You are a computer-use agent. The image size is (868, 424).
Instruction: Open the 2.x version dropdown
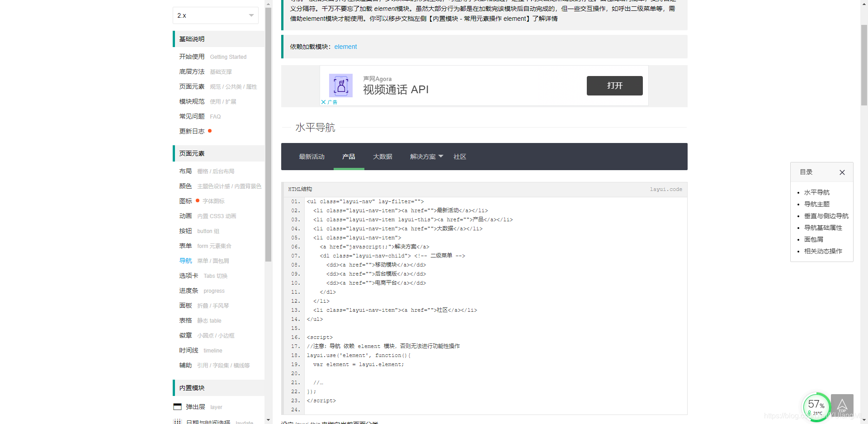(x=215, y=15)
